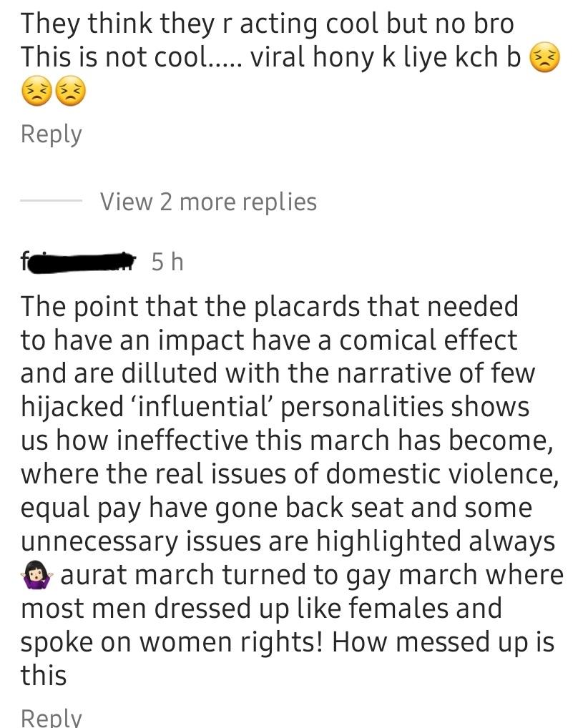Screen dimensions: 588x728
Task: Tap the 'domestic violence' phrase
Action: pyautogui.click(x=442, y=474)
